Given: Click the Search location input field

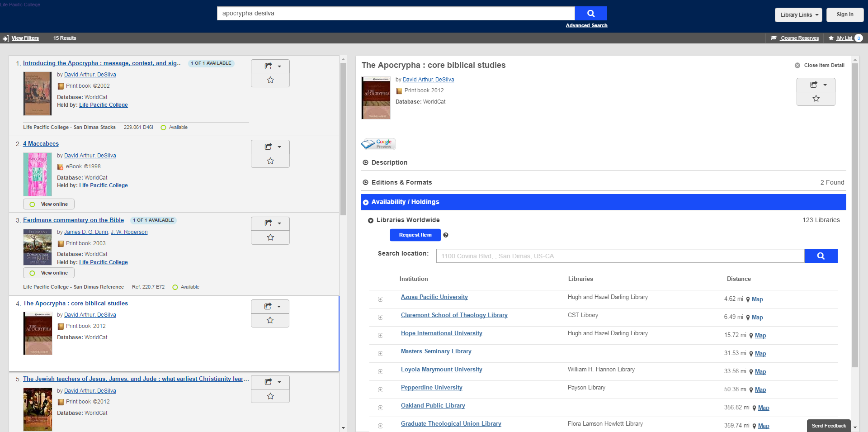Looking at the screenshot, I should click(620, 256).
